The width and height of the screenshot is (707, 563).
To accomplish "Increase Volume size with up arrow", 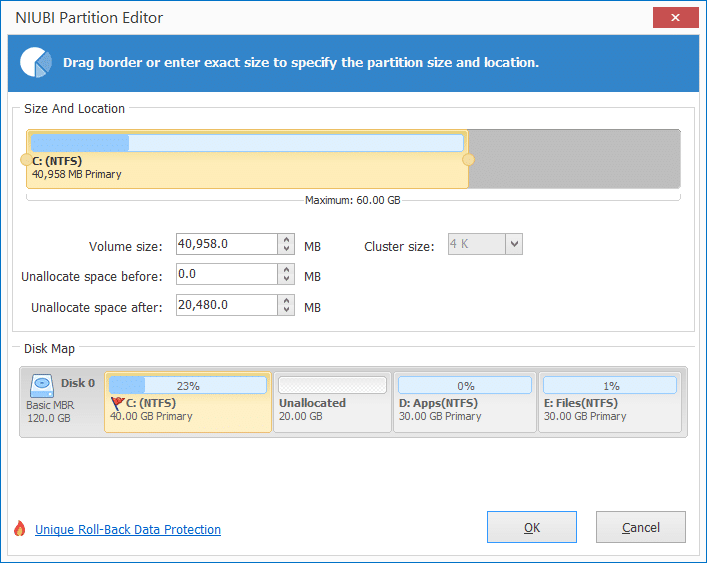I will (286, 239).
